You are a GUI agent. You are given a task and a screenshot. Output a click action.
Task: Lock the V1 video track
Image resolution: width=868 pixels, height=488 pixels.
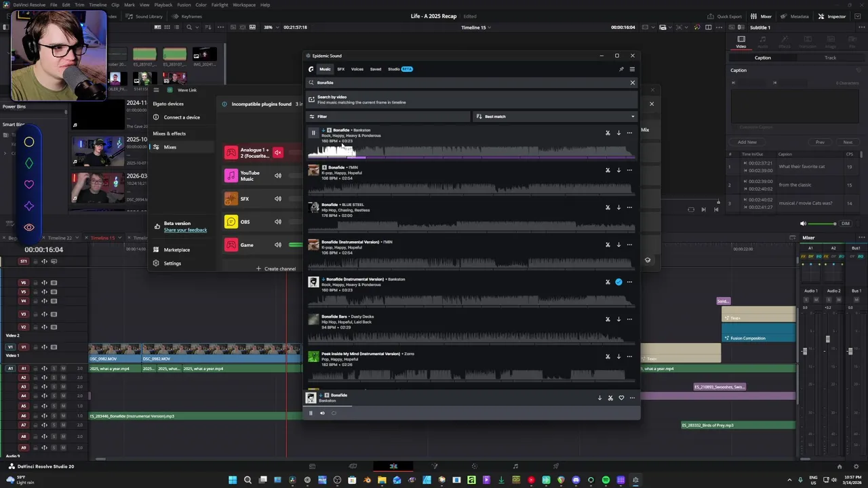35,347
